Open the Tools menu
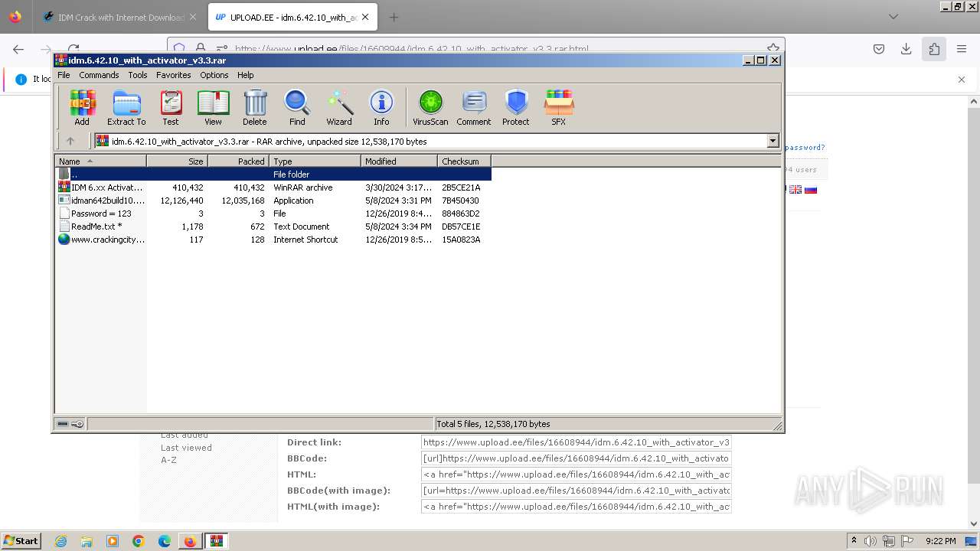 [138, 75]
